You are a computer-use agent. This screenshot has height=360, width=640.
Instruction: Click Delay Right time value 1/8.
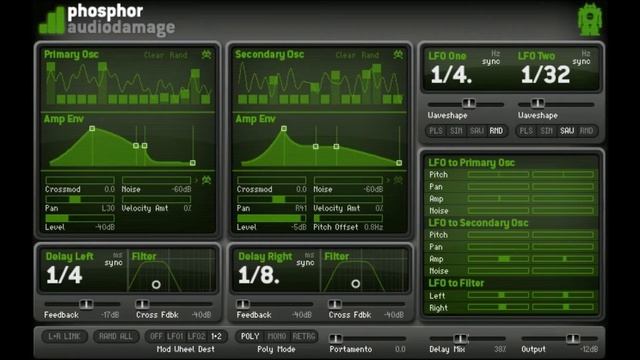(259, 275)
